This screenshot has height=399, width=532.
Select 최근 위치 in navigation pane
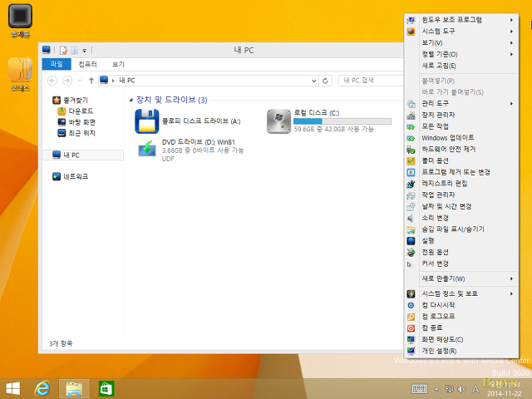[x=76, y=133]
